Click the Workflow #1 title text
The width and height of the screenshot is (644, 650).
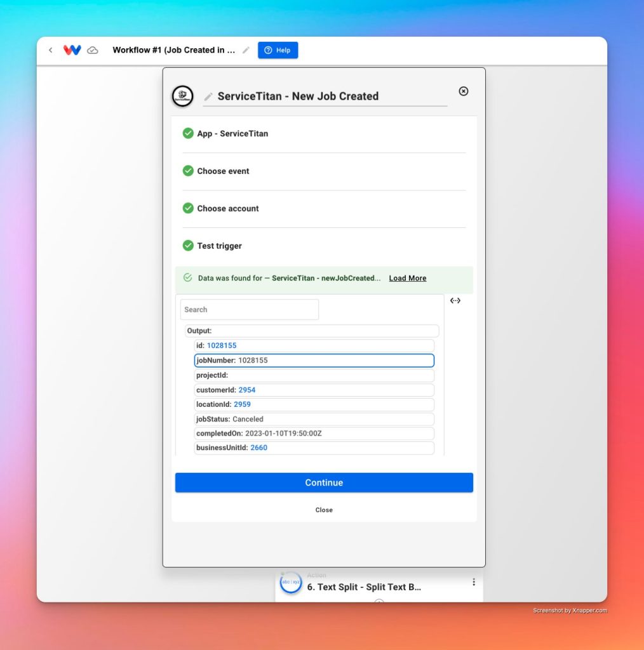pyautogui.click(x=174, y=50)
